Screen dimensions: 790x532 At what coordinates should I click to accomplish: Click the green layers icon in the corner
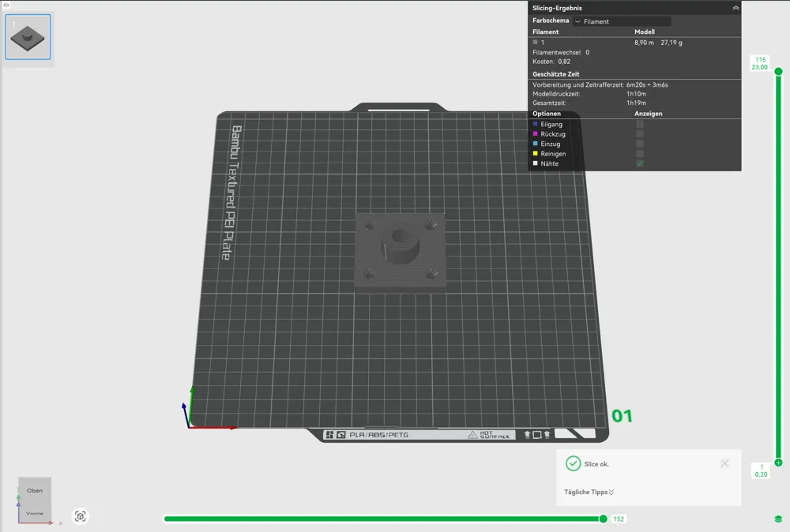point(778,519)
